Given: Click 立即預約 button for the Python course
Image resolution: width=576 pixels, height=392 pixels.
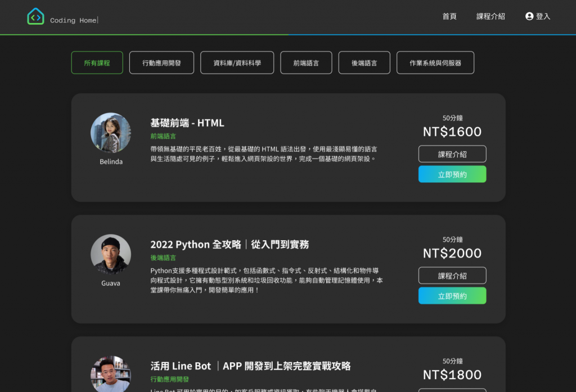Looking at the screenshot, I should (x=452, y=296).
